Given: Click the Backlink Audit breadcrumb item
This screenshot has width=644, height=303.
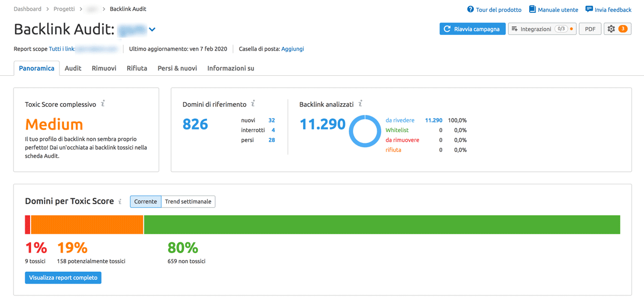Looking at the screenshot, I should point(128,9).
